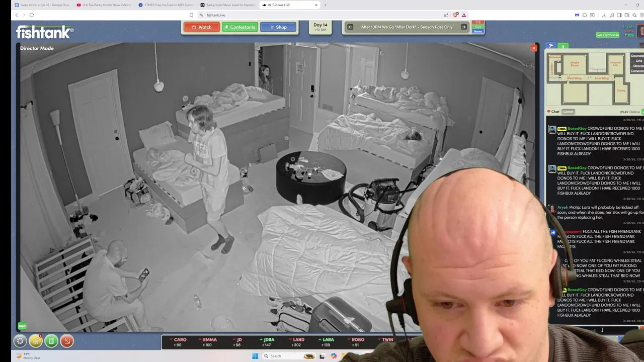Select EMMA in the stock ticker
644x362 pixels.
(207, 342)
